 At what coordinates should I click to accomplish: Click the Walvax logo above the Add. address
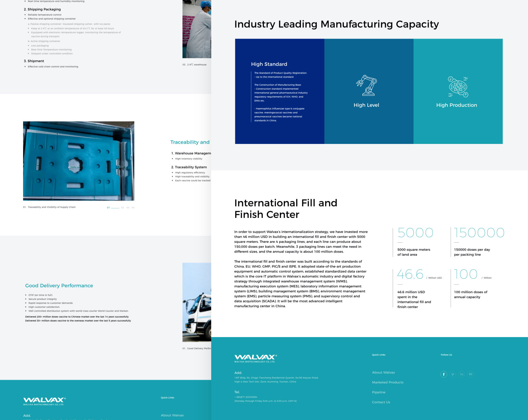tap(256, 359)
